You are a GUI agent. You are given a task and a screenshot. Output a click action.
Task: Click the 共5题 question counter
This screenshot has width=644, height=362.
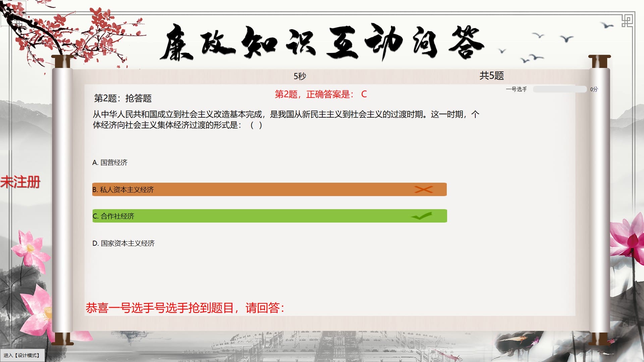coord(491,76)
